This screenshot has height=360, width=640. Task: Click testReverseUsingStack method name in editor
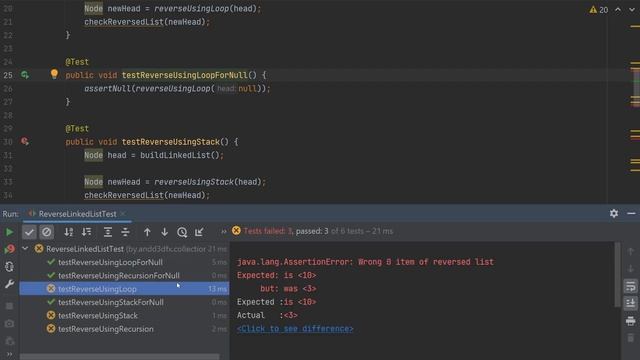(171, 142)
